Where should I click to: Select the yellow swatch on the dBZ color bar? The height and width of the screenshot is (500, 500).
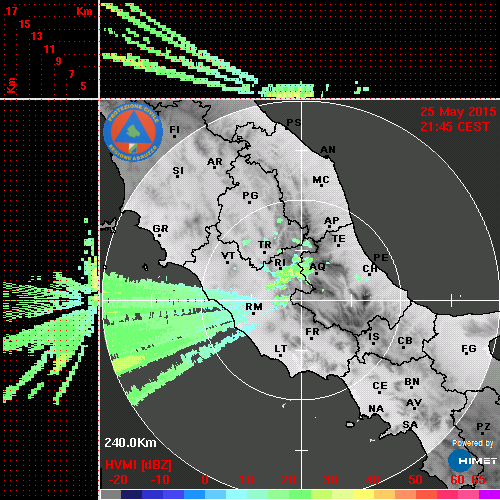tap(363, 494)
